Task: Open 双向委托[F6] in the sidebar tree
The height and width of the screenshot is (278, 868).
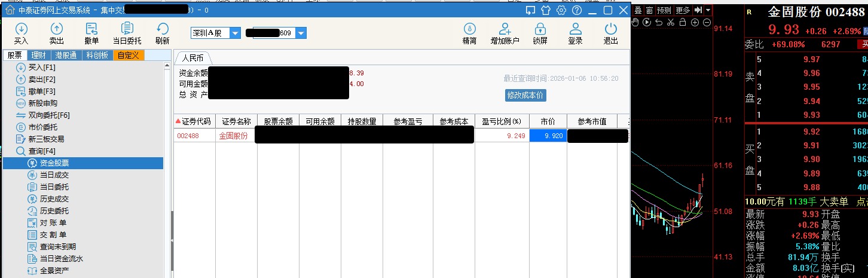Action: (49, 115)
